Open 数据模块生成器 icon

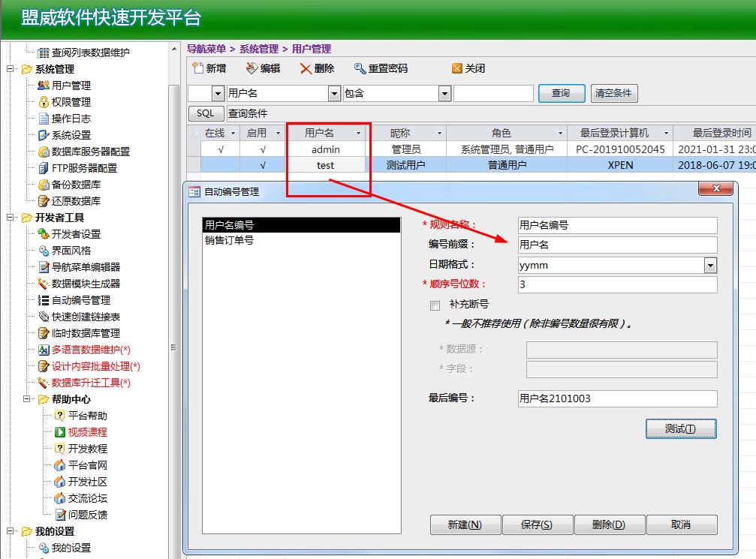44,284
